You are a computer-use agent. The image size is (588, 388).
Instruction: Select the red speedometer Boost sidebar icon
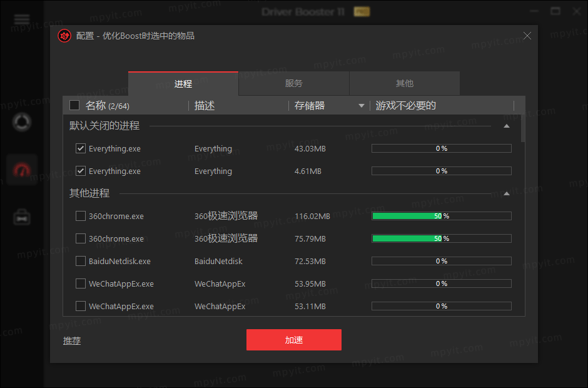pyautogui.click(x=22, y=170)
